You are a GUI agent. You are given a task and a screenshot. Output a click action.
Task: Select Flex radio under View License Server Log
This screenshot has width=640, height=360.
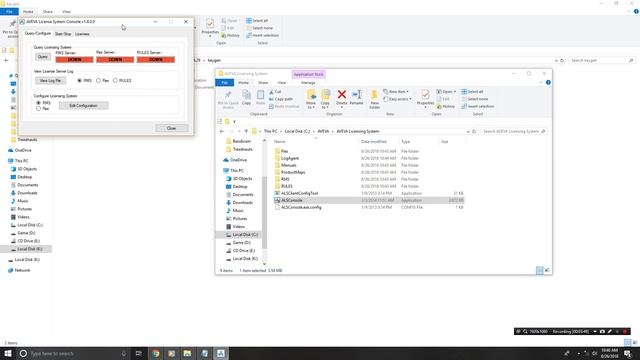coord(98,80)
